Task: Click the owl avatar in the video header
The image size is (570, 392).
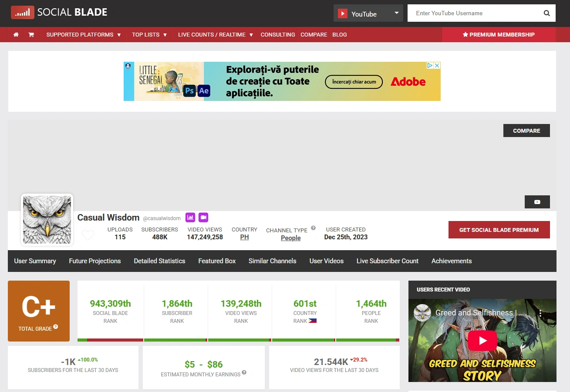Action: point(422,313)
